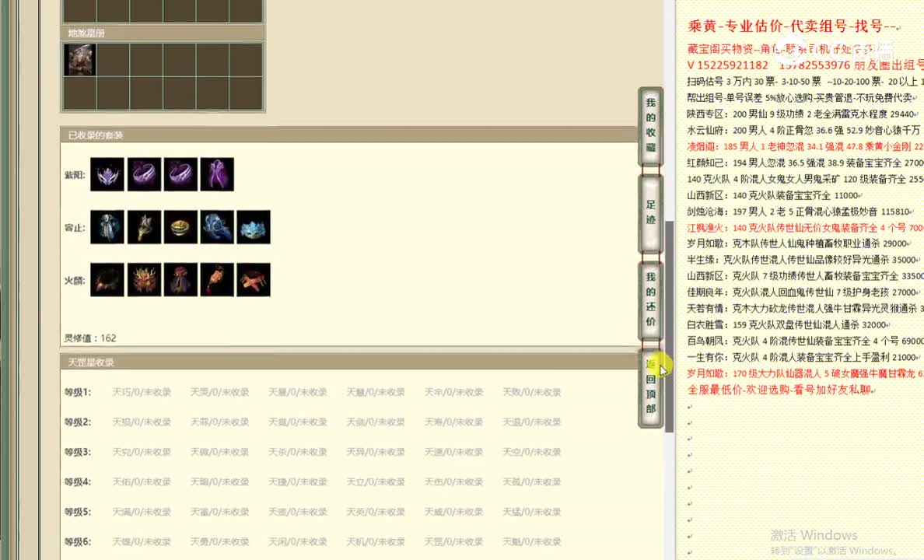Click the red cloak icon in 火麟 set
The image size is (924, 560).
pyautogui.click(x=180, y=279)
